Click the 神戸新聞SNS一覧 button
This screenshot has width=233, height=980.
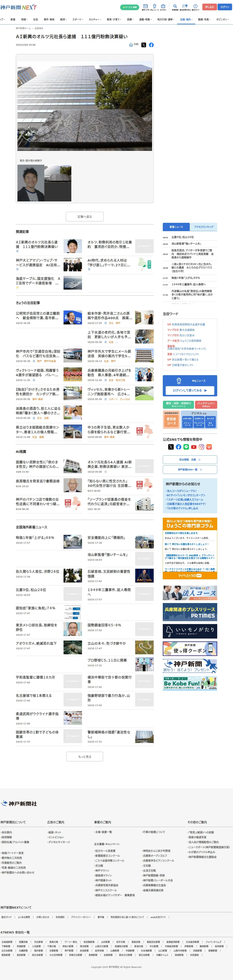(190, 470)
